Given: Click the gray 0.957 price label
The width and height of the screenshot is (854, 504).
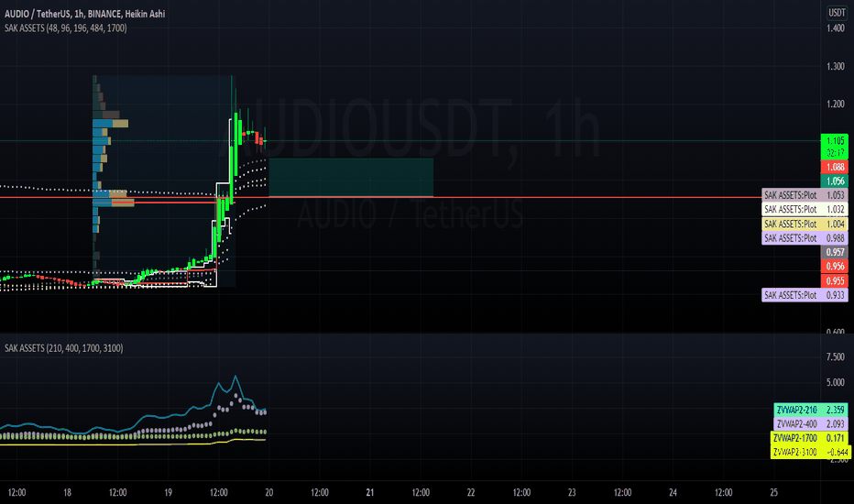Looking at the screenshot, I should pos(835,252).
